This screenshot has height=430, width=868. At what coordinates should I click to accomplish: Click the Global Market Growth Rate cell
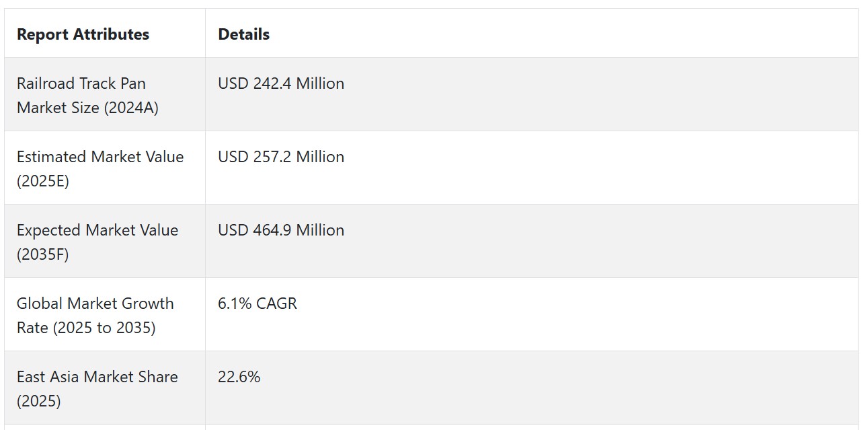[x=105, y=315]
